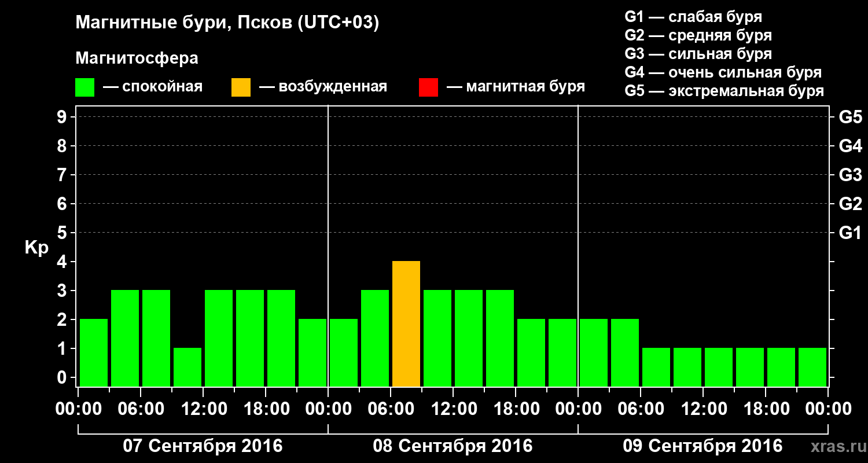868x463 pixels.
Task: Click the Kp axis label
Action: coord(36,248)
